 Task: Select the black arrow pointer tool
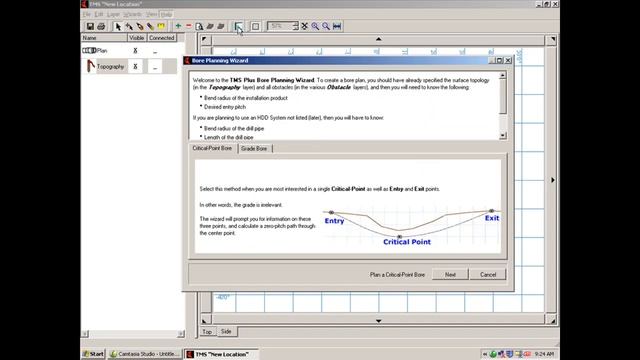pyautogui.click(x=118, y=27)
